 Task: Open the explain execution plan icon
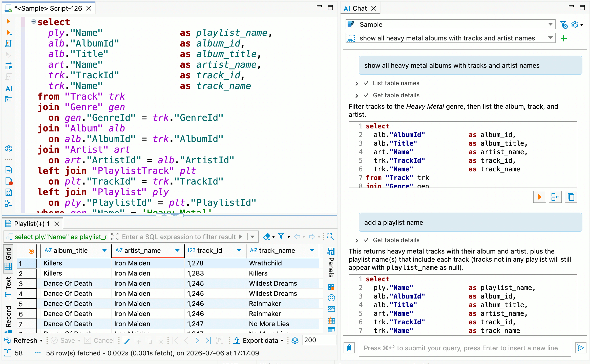coord(8,66)
